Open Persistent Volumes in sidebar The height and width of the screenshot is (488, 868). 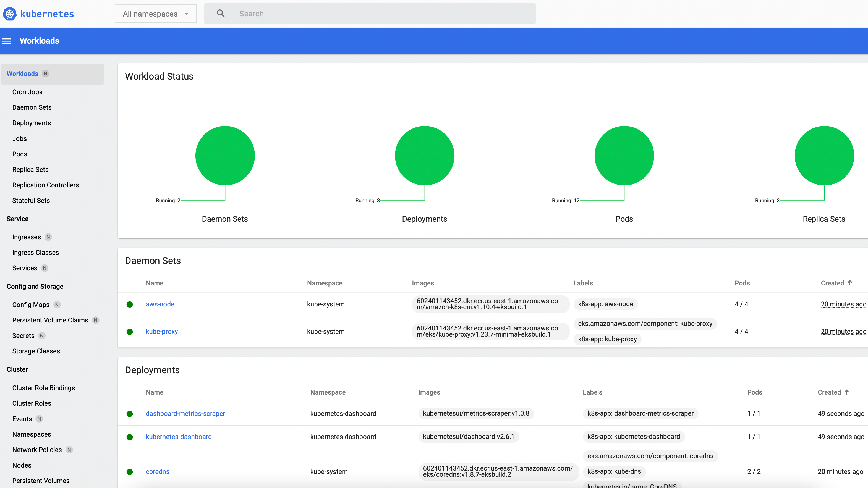(x=41, y=481)
